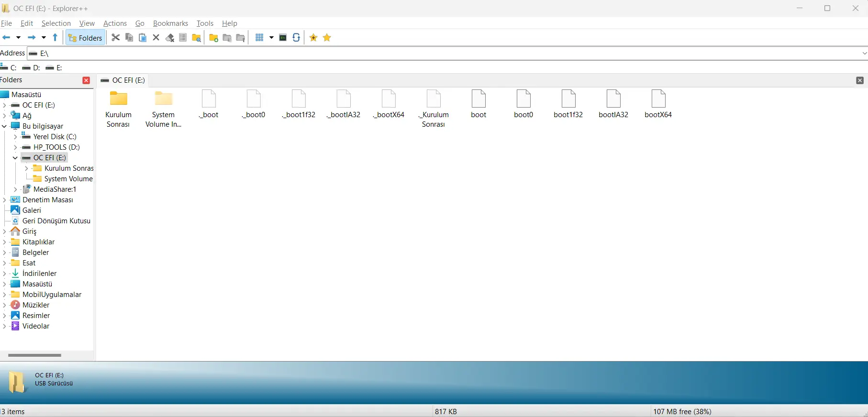Close the current tab with X
The height and width of the screenshot is (417, 868).
860,80
